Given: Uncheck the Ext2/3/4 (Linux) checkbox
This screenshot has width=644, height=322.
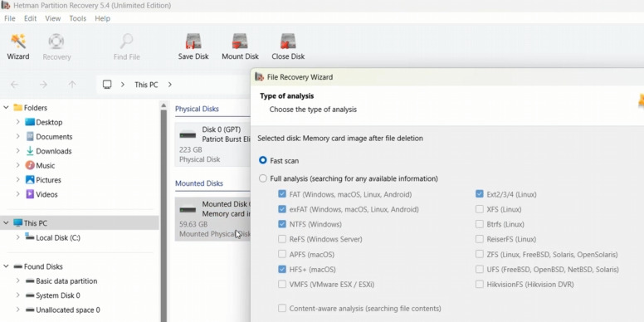Looking at the screenshot, I should pos(480,194).
